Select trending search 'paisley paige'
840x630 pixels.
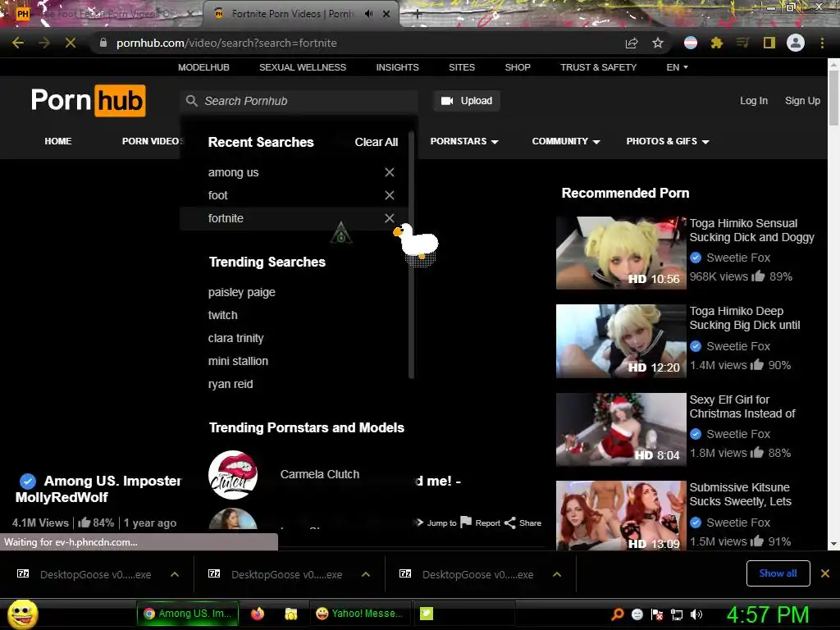tap(242, 293)
